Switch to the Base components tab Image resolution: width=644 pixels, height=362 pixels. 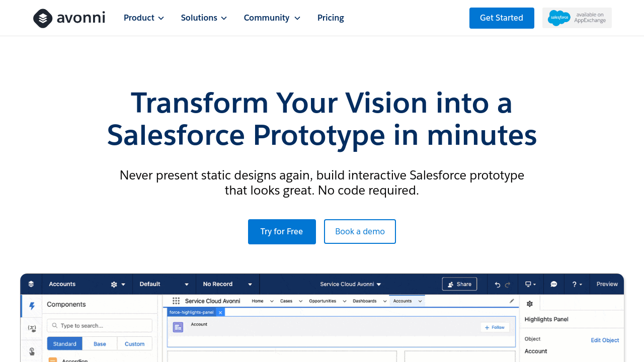(x=100, y=344)
